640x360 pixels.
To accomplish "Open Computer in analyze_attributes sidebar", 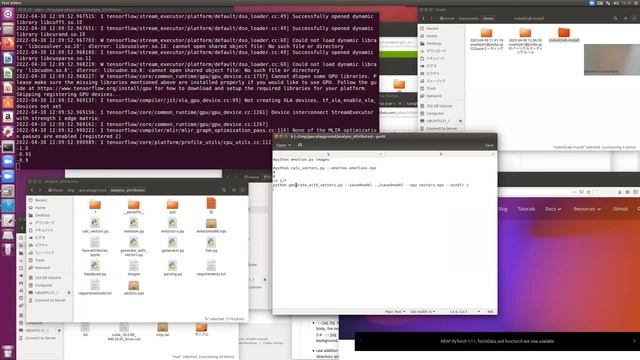I will [x=43, y=285].
